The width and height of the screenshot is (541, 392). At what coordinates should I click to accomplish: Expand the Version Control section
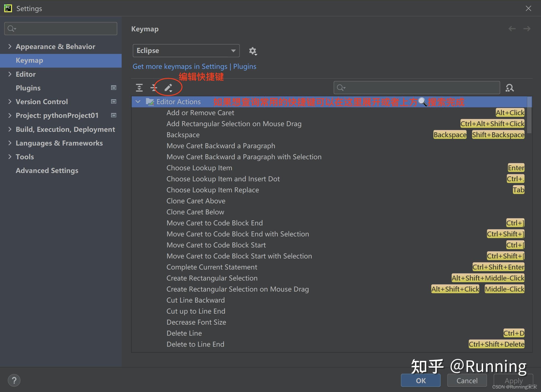tap(10, 101)
